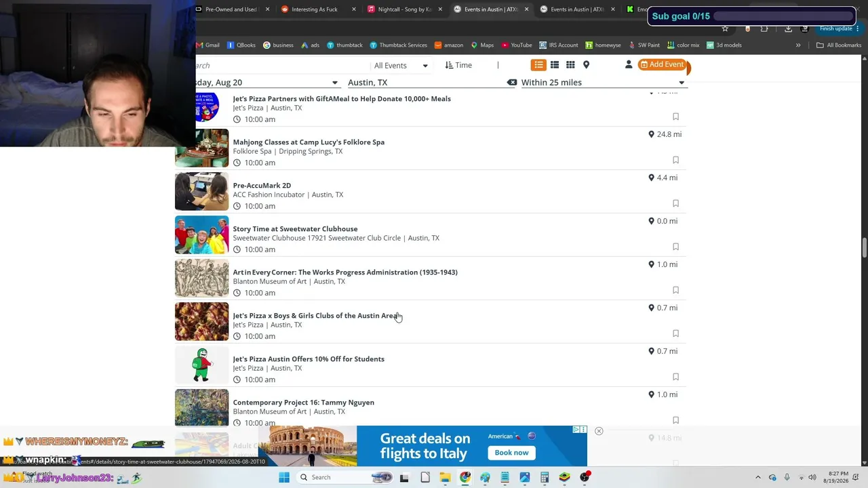Open the user account icon
Image resolution: width=868 pixels, height=488 pixels.
coord(629,64)
